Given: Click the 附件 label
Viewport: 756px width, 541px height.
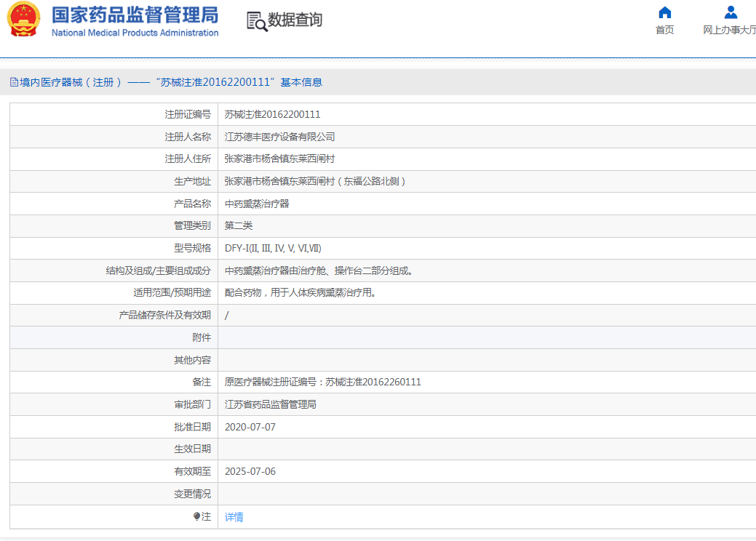Looking at the screenshot, I should (202, 337).
